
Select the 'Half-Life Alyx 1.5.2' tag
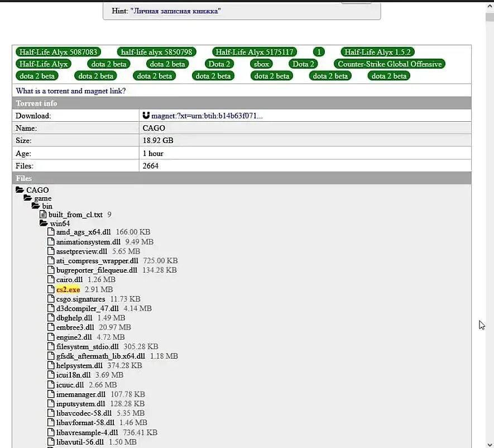[x=377, y=52]
